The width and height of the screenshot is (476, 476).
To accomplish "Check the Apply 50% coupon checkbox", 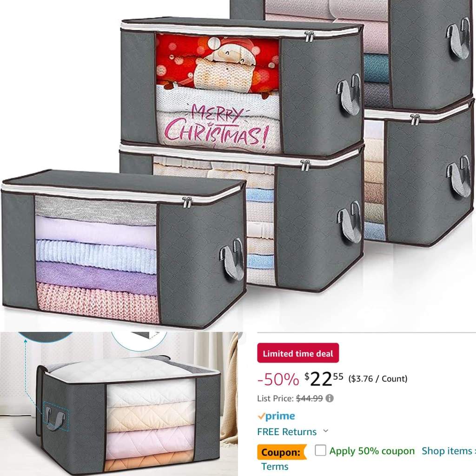I will click(320, 450).
